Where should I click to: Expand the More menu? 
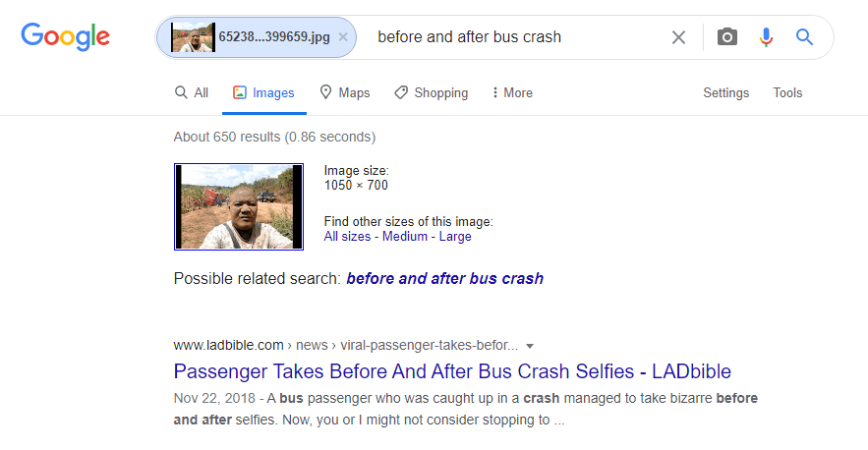pyautogui.click(x=511, y=93)
